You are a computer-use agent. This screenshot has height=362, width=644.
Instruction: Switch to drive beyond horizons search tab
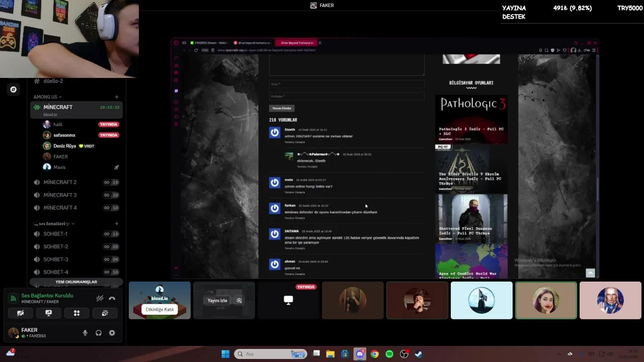(x=253, y=43)
